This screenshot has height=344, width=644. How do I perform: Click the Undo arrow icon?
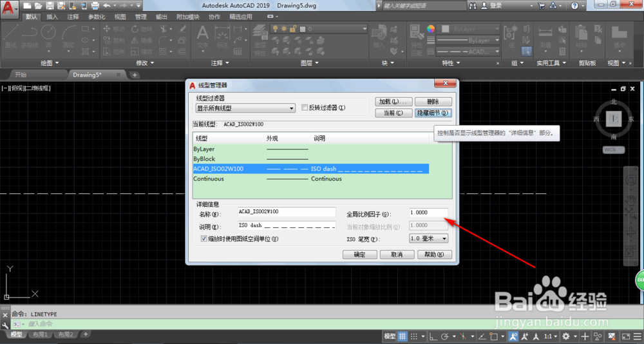point(107,6)
